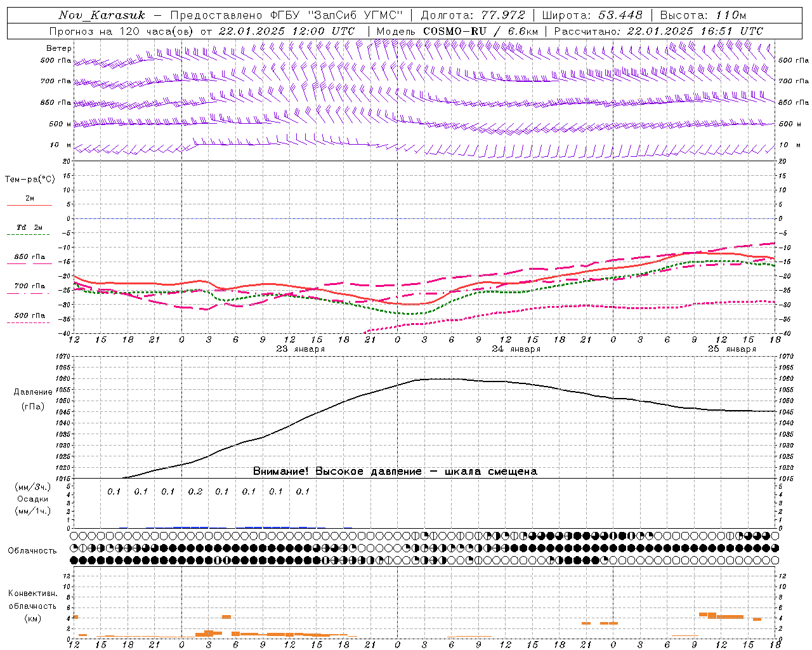812x650 pixels.
Task: Click the Nov_Karasuk station title
Action: [x=102, y=15]
